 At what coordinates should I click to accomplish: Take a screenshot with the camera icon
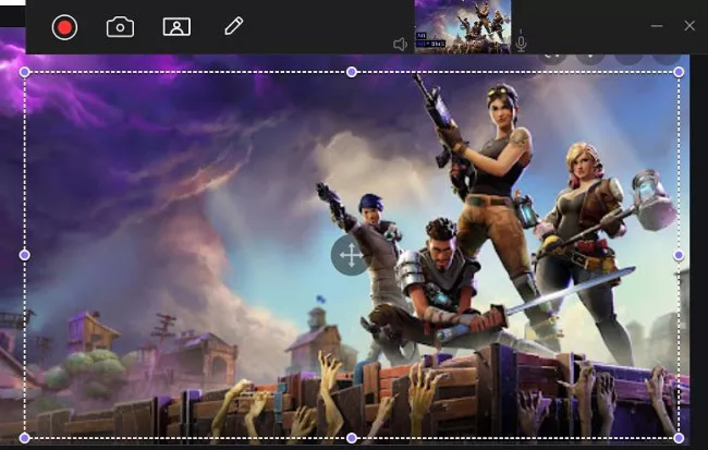click(120, 27)
